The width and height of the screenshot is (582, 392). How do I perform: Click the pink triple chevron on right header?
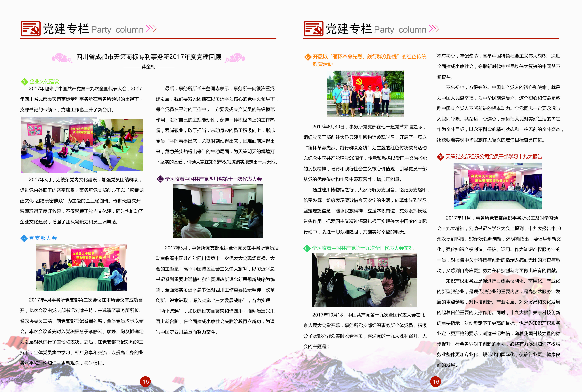[434, 29]
